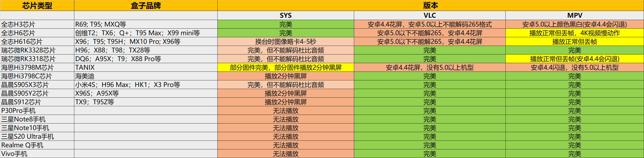This screenshot has height=158, width=644.
Task: Select the VLC cell in the 全志H616芯片 row
Action: pyautogui.click(x=430, y=42)
